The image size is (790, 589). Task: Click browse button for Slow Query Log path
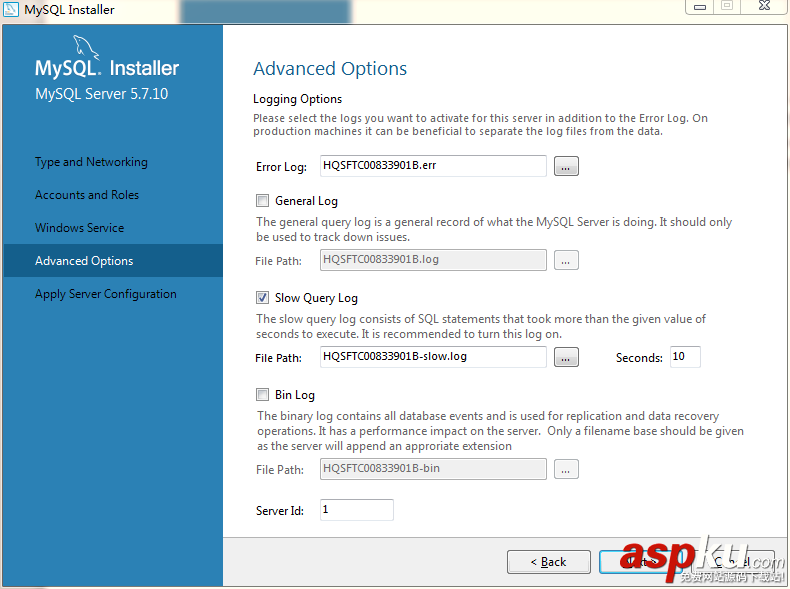point(566,357)
